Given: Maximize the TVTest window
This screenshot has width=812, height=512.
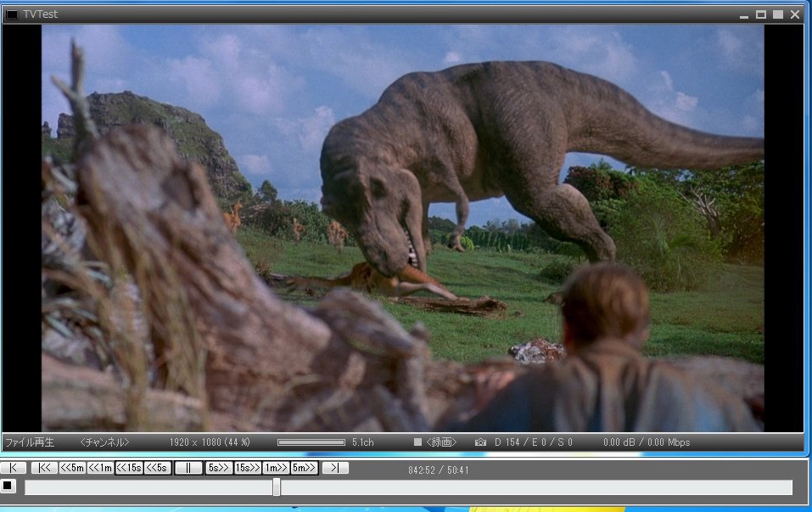Looking at the screenshot, I should [x=761, y=14].
